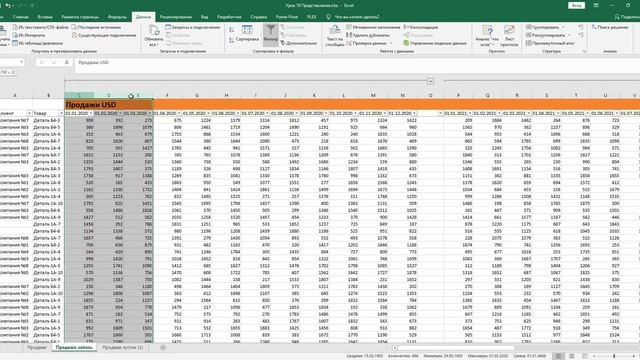Click 'Удалить дубликаты' command
Screen dimensions: 640x360
tap(368, 35)
